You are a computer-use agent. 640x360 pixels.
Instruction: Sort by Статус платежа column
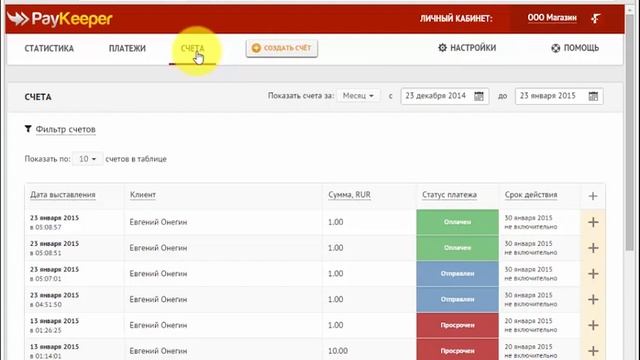(449, 195)
